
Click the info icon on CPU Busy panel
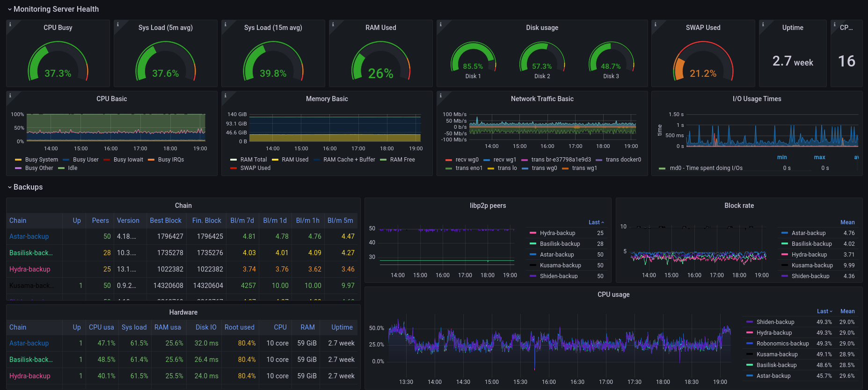pos(10,24)
